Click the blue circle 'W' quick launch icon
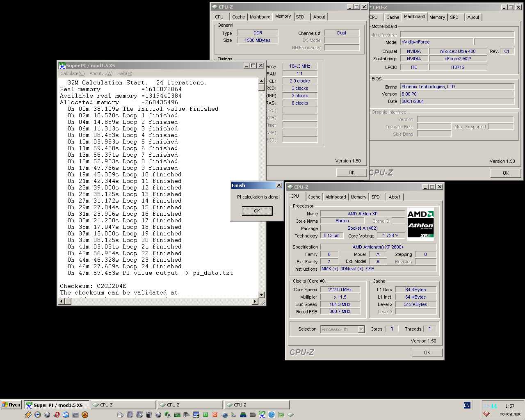 [272, 415]
